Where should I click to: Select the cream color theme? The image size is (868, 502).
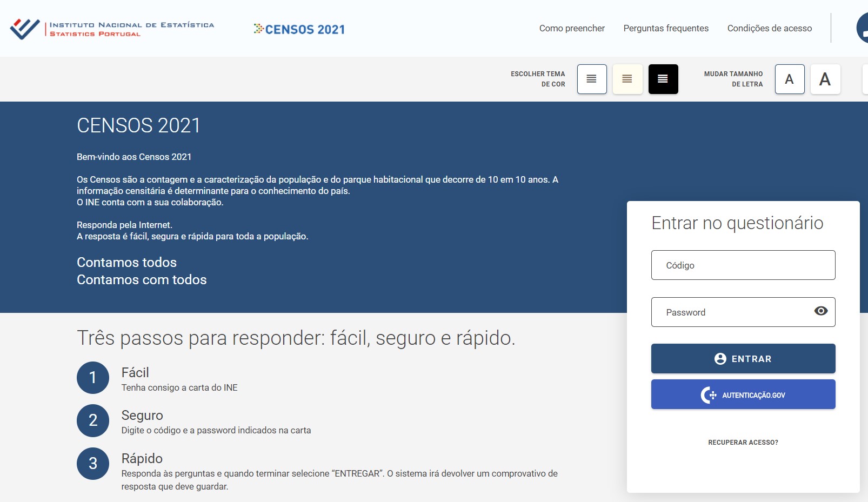627,79
